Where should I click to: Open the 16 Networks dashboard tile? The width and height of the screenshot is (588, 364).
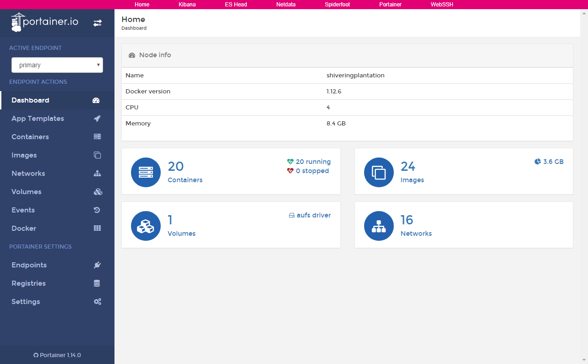click(x=463, y=225)
